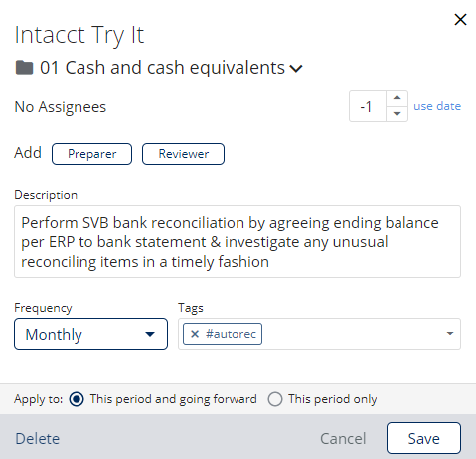The image size is (476, 459).
Task: Expand the 01 Cash and cash equivalents chevron
Action: [x=296, y=69]
